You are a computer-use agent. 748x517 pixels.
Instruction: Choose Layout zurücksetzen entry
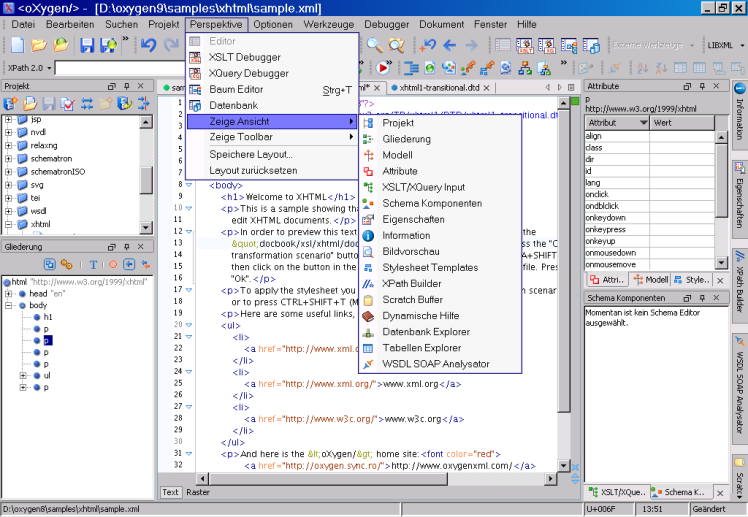(272, 170)
